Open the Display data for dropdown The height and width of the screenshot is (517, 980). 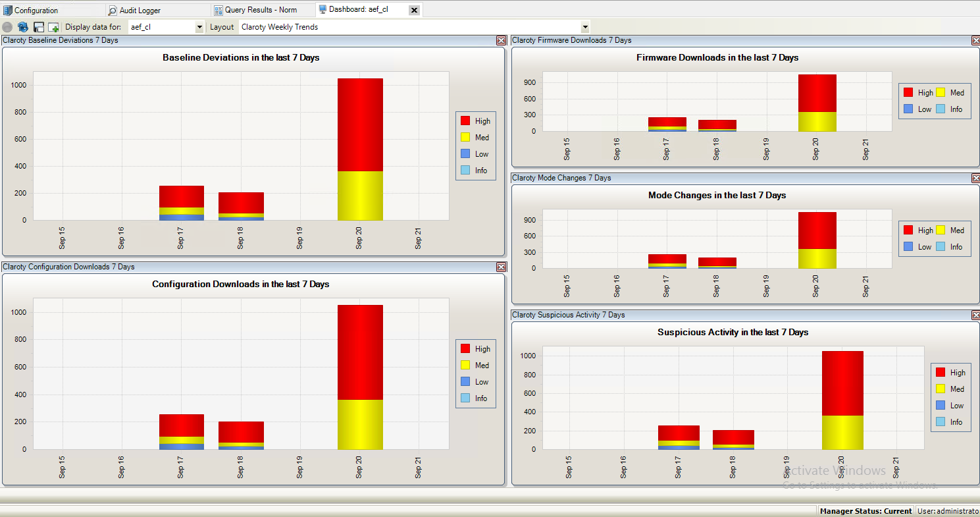pyautogui.click(x=199, y=27)
